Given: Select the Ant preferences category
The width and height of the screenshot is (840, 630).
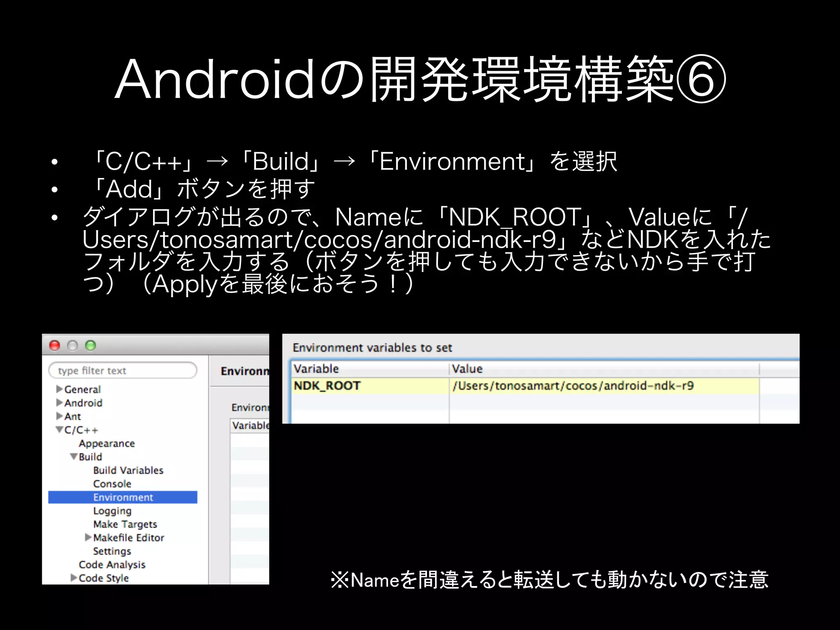Looking at the screenshot, I should point(73,416).
